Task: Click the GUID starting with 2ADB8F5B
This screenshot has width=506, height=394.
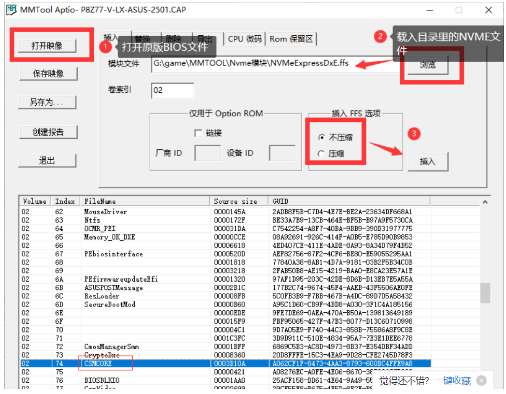Action: tap(342, 212)
